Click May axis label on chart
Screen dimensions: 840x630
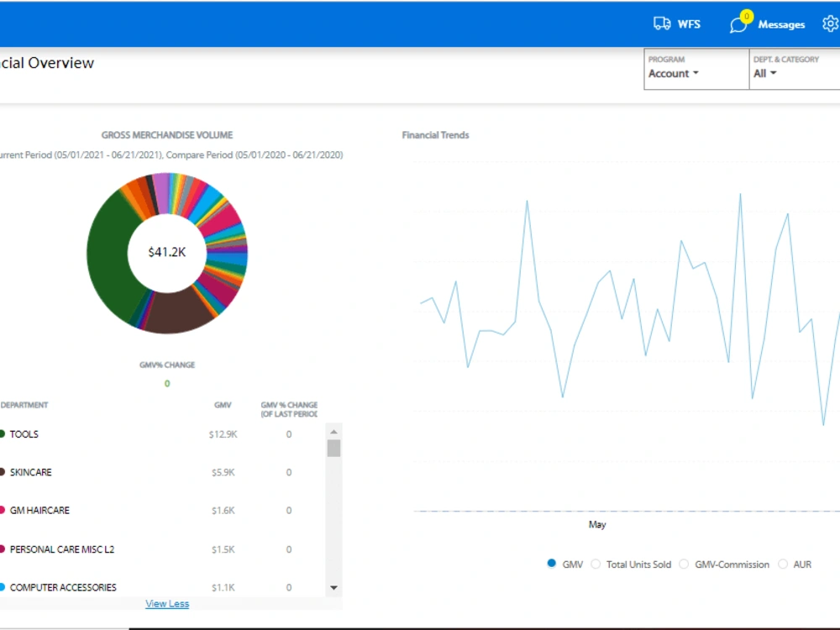point(597,524)
